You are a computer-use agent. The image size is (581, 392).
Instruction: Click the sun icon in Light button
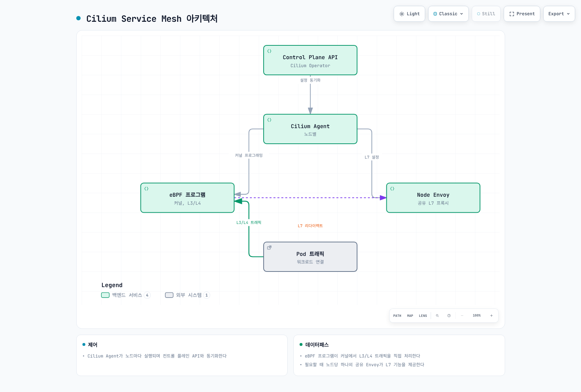[402, 14]
